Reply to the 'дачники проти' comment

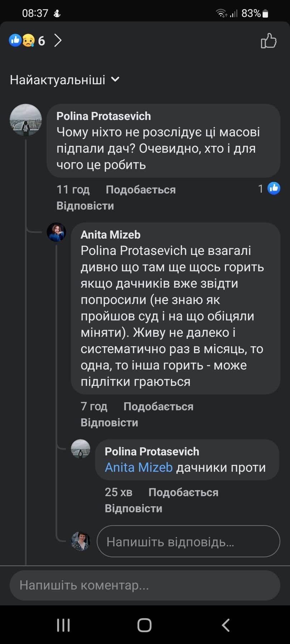click(x=133, y=509)
